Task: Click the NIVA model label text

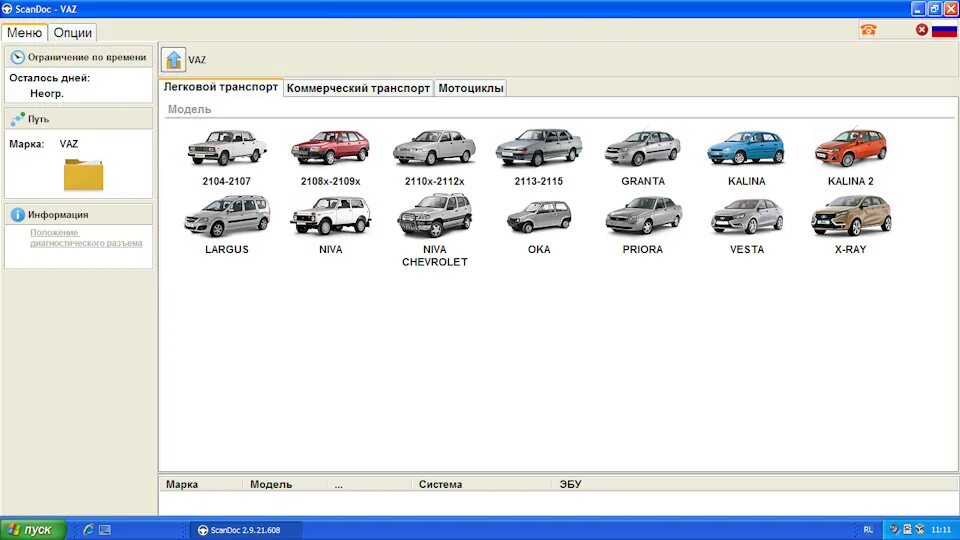Action: tap(331, 249)
